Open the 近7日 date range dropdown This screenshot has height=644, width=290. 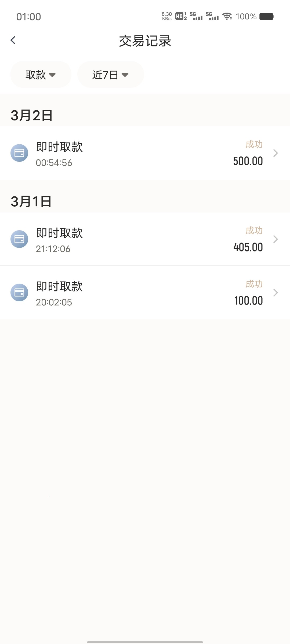click(111, 75)
